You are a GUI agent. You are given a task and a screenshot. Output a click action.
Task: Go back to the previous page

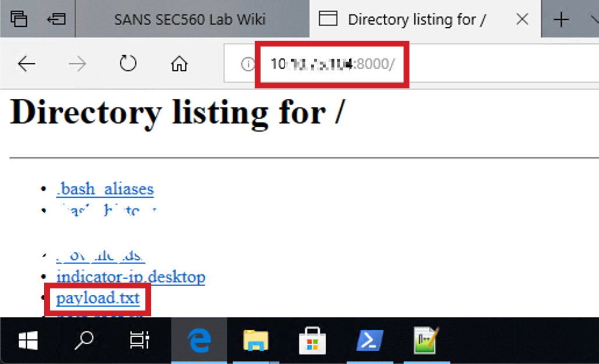click(x=27, y=64)
